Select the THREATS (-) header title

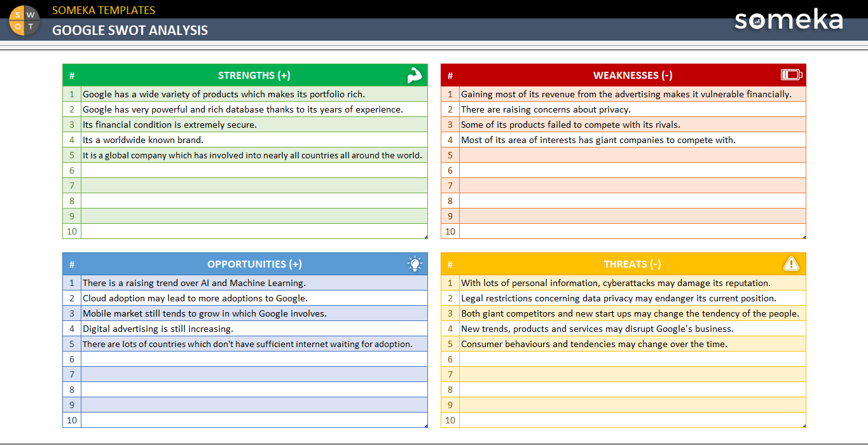(631, 263)
